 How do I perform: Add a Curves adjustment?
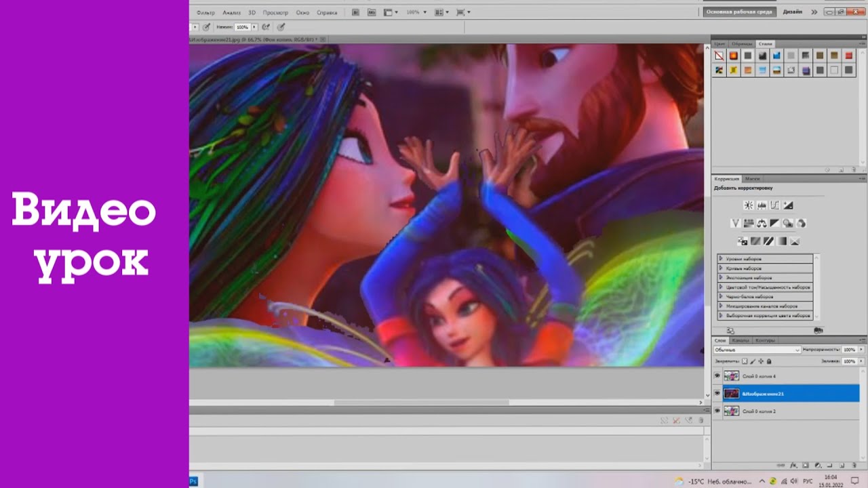pyautogui.click(x=774, y=205)
